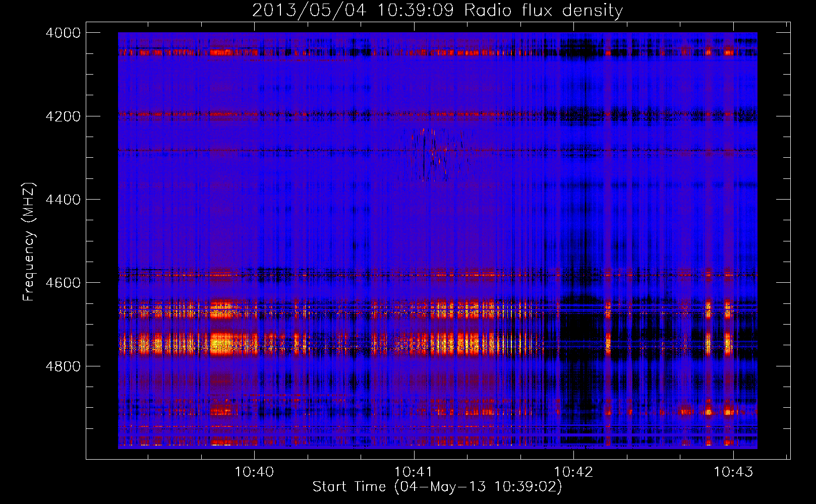This screenshot has width=816, height=504.
Task: Select the 4200 frequency axis label
Action: (x=63, y=116)
